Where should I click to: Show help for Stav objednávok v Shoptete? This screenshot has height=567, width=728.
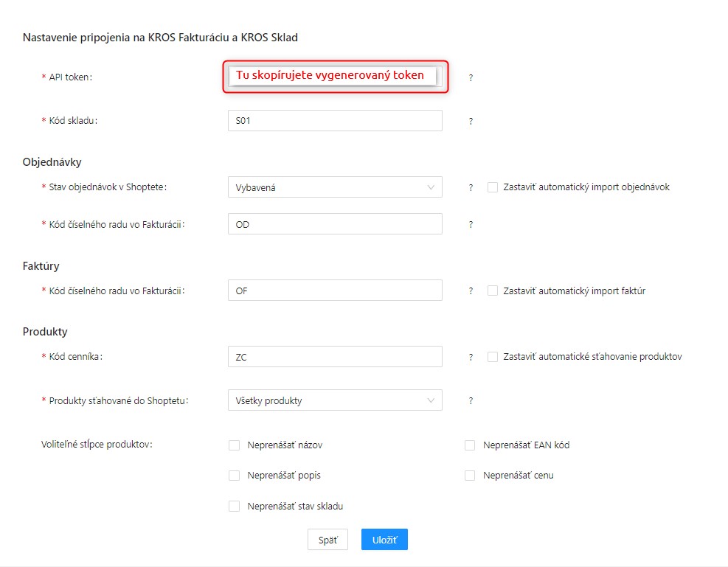[471, 187]
